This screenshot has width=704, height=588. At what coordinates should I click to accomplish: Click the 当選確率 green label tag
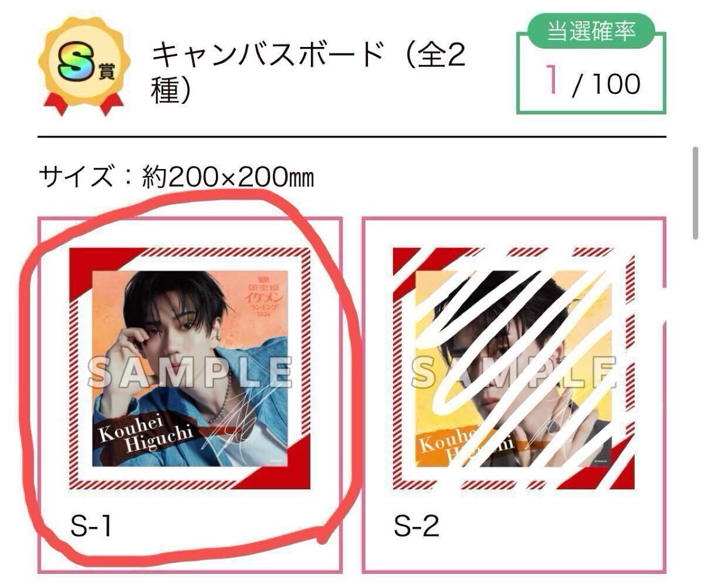tap(591, 31)
